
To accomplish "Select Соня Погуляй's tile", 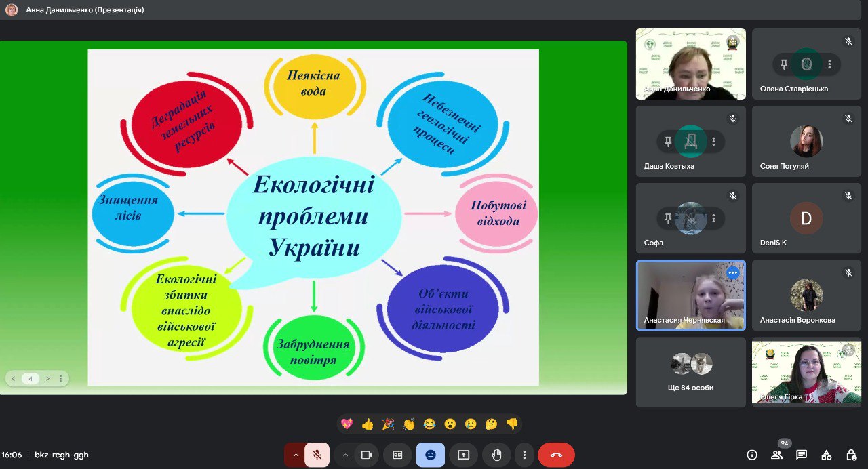I will [806, 141].
